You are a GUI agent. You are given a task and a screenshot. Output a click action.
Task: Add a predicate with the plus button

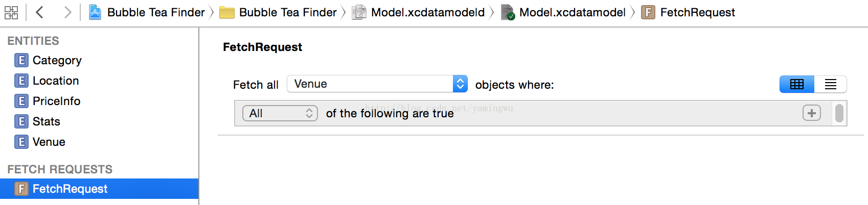tap(811, 113)
